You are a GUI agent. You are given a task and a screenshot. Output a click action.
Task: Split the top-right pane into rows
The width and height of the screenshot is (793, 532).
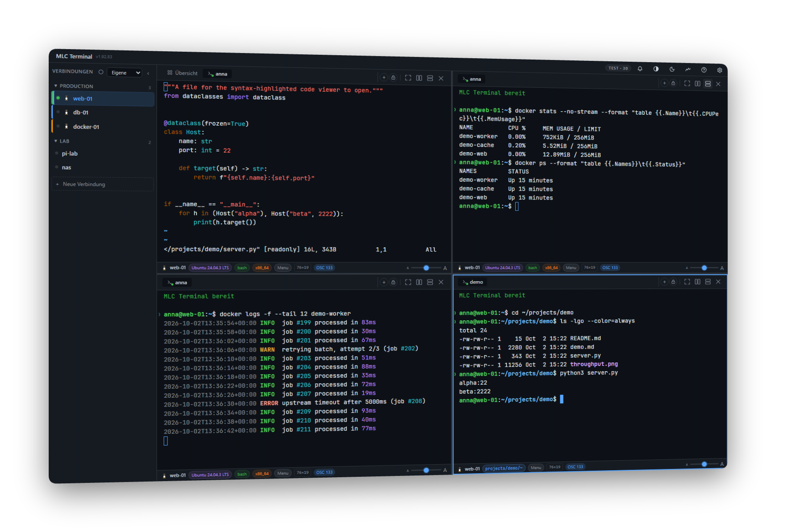[708, 84]
